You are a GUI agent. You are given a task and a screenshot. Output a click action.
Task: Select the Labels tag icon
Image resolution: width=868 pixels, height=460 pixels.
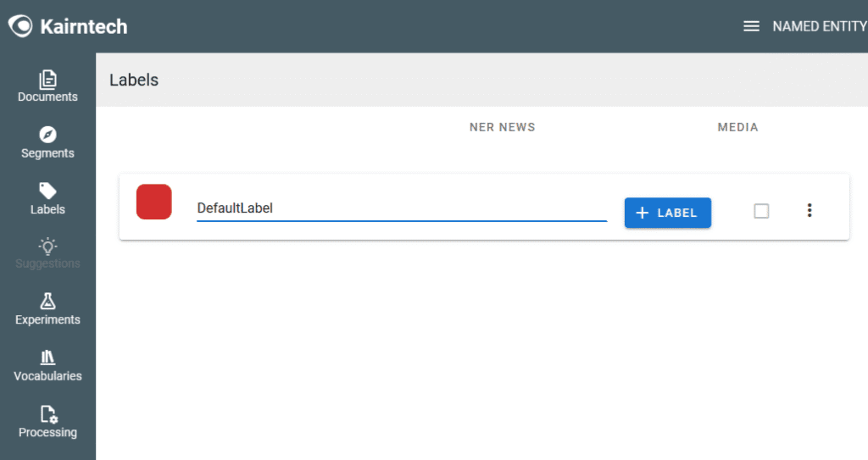(x=47, y=191)
